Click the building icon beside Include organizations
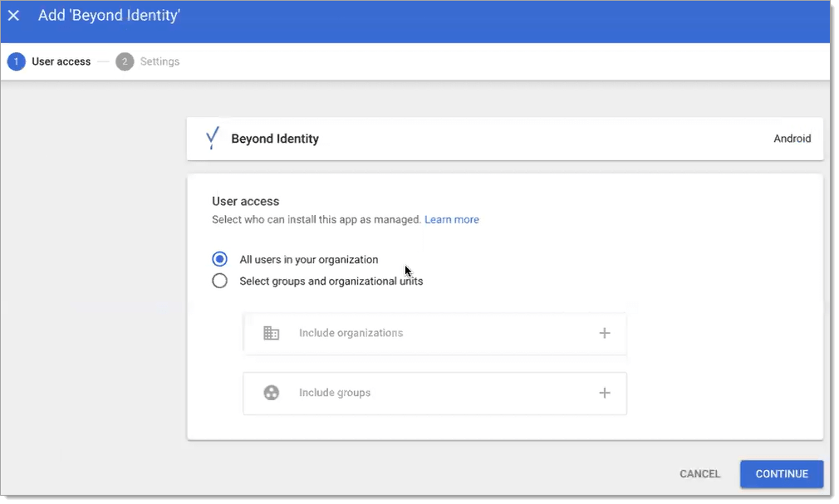The height and width of the screenshot is (504, 839). [271, 332]
